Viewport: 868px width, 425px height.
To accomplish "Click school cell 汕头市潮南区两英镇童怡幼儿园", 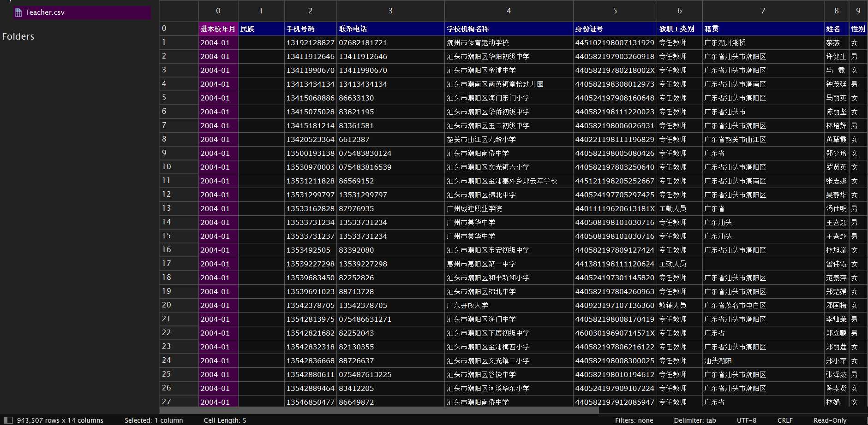I will click(x=509, y=84).
